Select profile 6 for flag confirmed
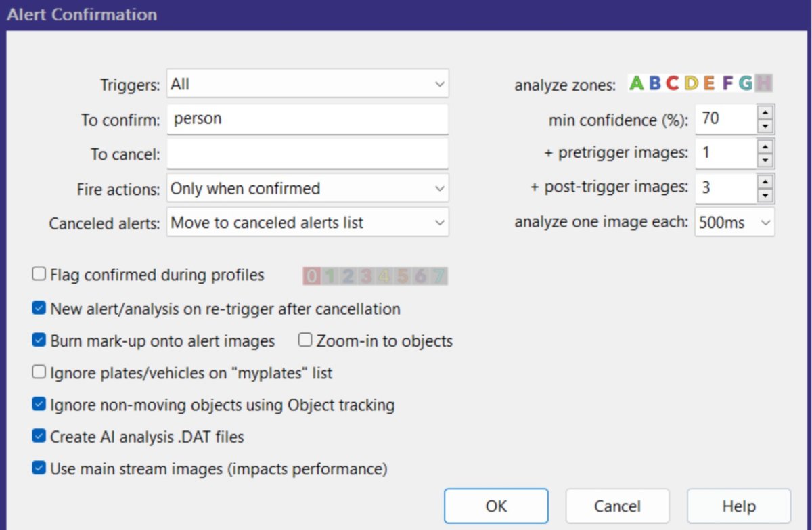812x530 pixels. coord(421,276)
